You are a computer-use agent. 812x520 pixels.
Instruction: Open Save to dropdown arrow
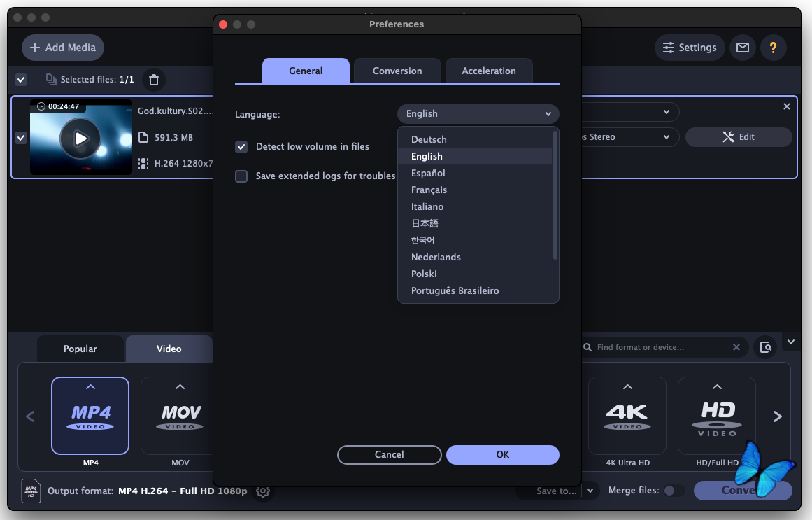590,491
